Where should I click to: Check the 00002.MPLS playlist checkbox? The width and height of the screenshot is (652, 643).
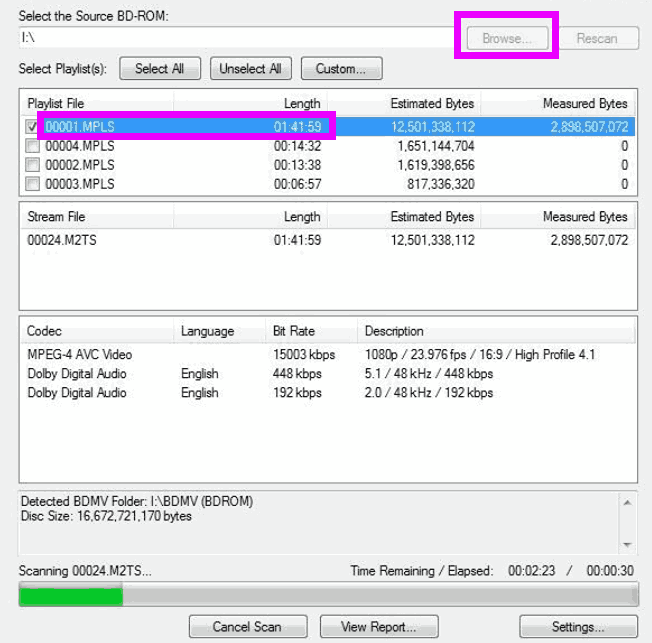click(x=32, y=165)
